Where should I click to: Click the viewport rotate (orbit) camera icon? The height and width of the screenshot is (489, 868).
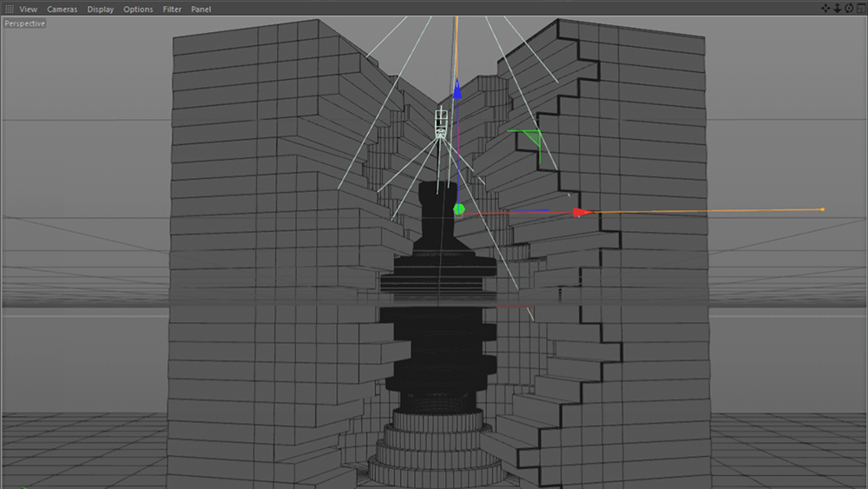click(848, 9)
